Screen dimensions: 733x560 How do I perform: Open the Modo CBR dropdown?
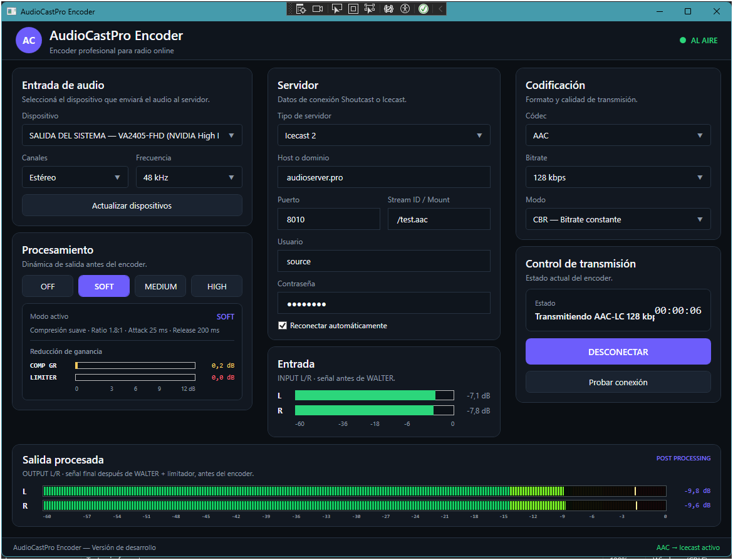point(618,219)
